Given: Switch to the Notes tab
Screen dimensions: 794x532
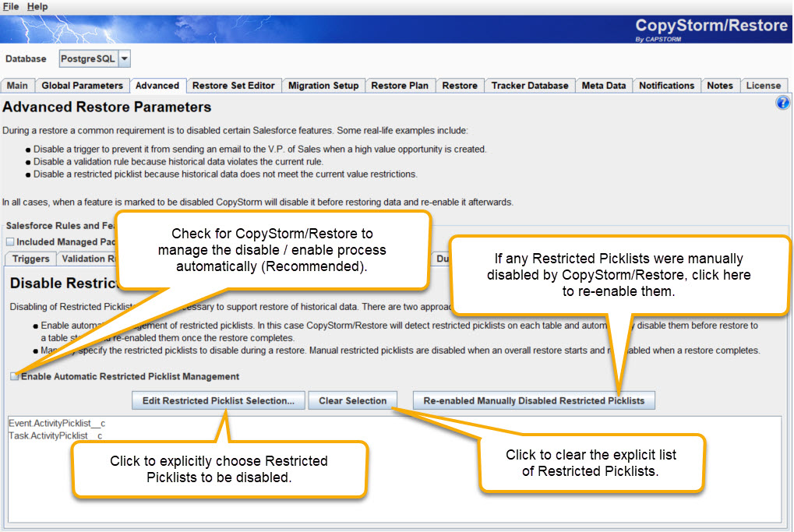Looking at the screenshot, I should tap(720, 86).
